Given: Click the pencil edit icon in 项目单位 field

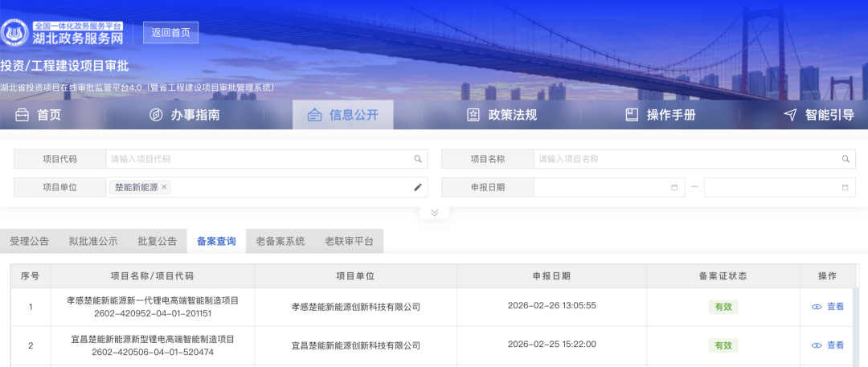Looking at the screenshot, I should [418, 187].
